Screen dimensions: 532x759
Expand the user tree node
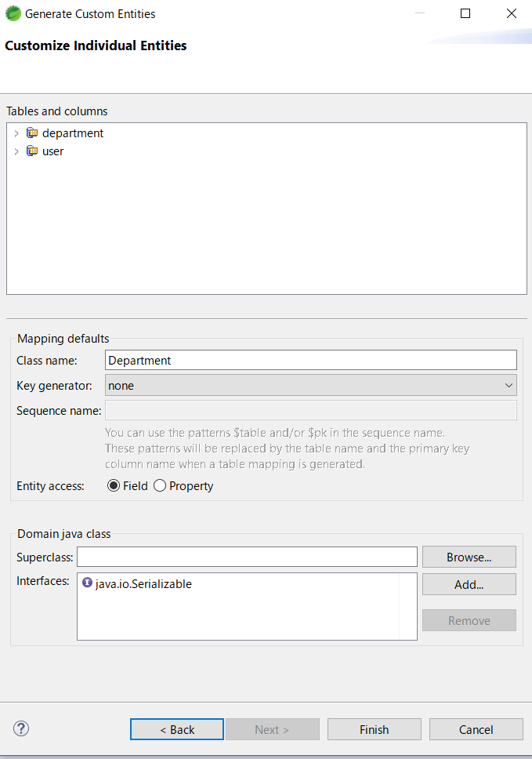[x=16, y=151]
